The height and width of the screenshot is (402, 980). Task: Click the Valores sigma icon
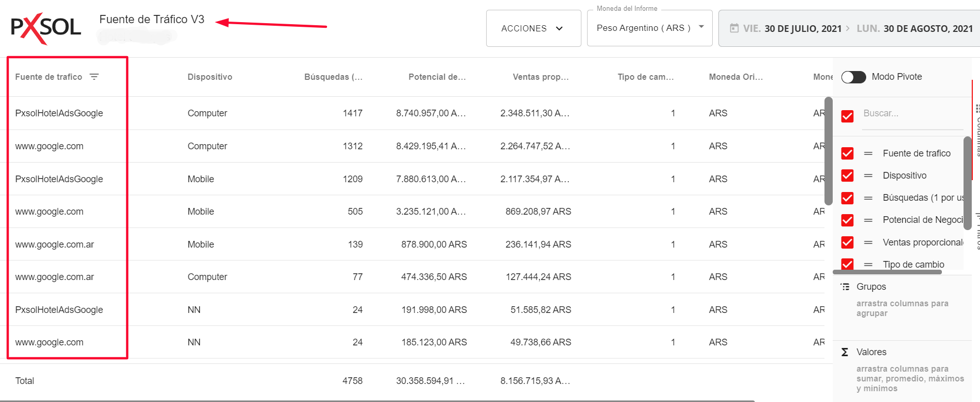[845, 352]
